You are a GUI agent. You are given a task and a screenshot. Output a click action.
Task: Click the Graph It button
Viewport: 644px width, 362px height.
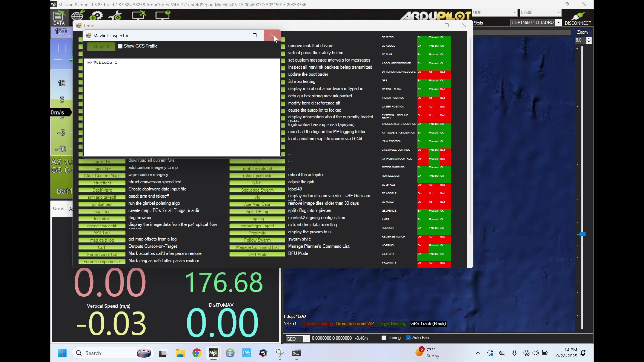point(101,46)
